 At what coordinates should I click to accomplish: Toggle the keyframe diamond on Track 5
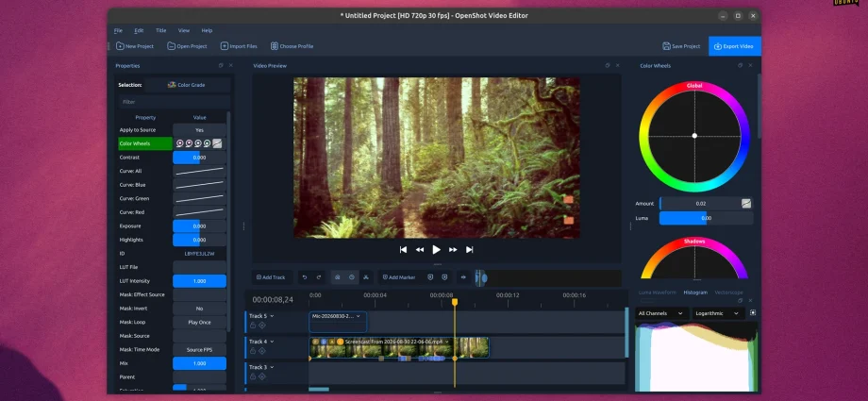click(262, 326)
